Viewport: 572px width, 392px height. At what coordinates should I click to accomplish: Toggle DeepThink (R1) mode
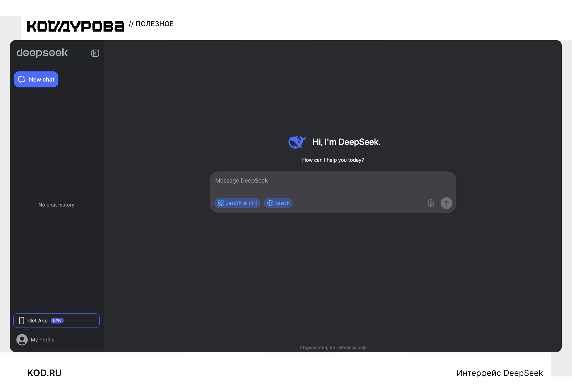[x=237, y=203]
